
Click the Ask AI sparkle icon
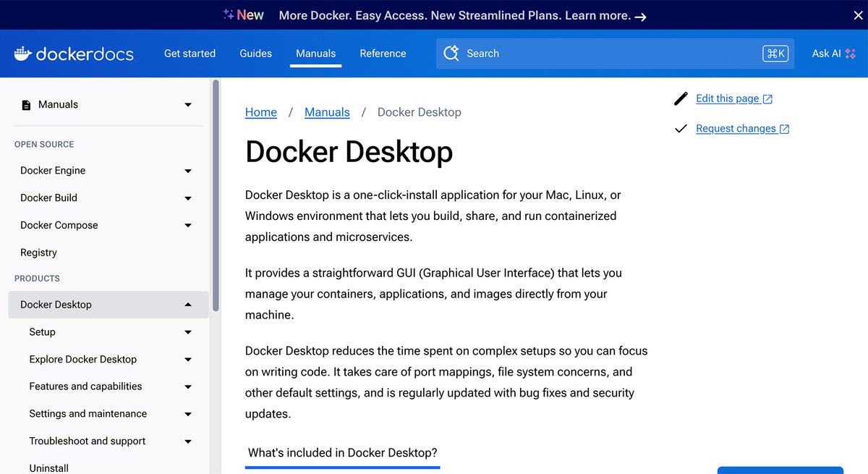[x=851, y=54]
